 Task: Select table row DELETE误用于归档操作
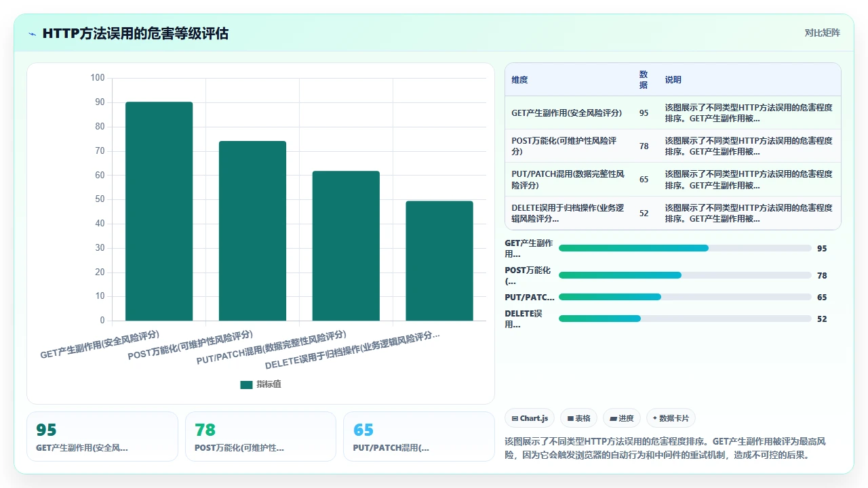coord(673,213)
